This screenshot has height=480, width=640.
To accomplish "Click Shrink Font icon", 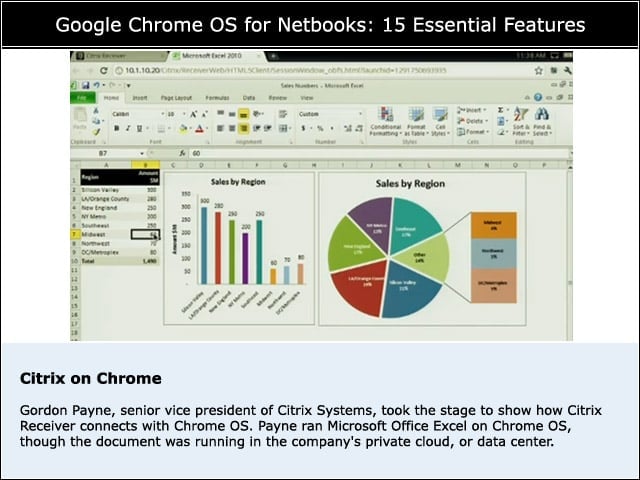I will point(204,114).
